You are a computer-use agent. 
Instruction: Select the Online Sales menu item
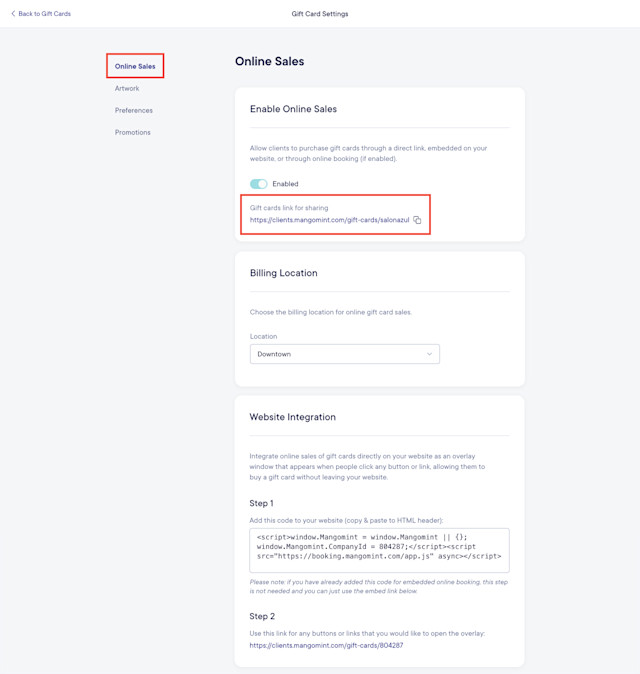coord(135,66)
